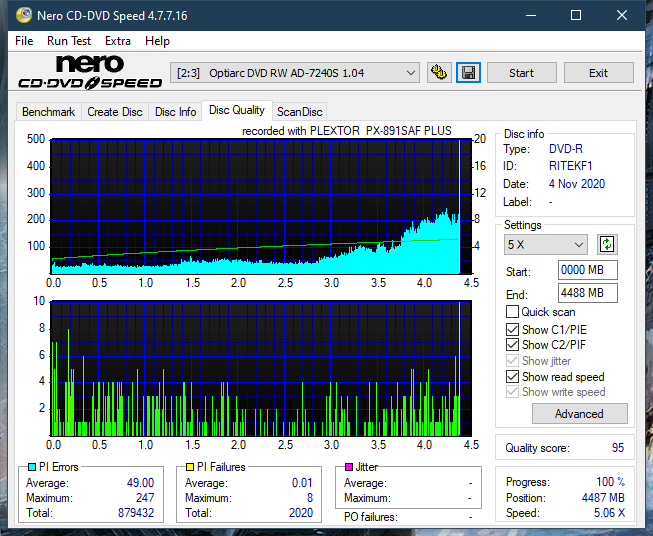Toggle Show C1/PIE checkbox
The image size is (653, 536).
(x=512, y=329)
